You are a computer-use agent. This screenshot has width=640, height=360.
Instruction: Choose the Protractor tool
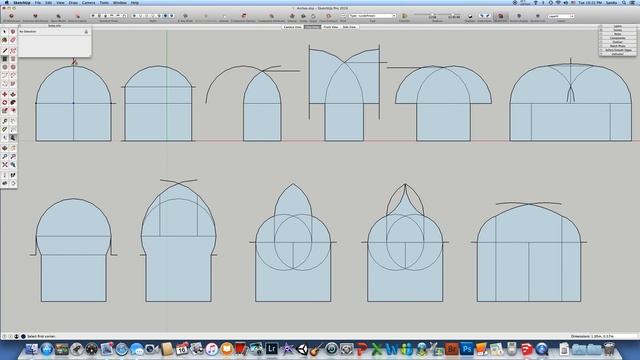coord(4,129)
